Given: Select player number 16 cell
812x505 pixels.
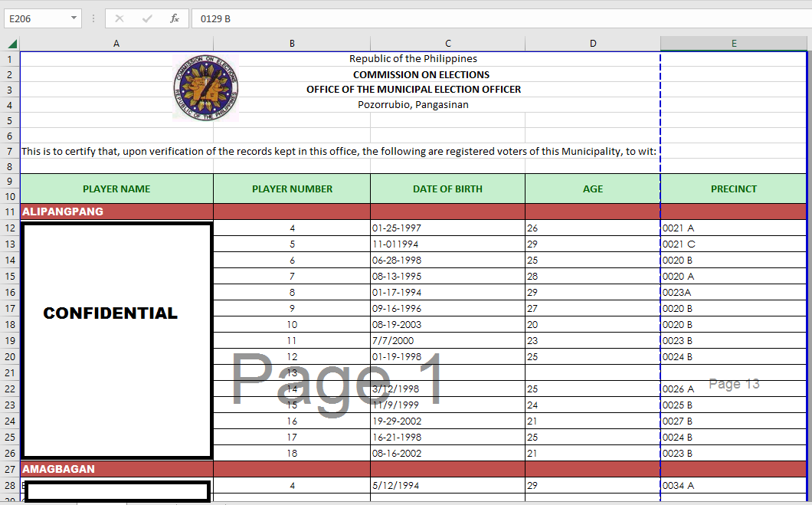Looking at the screenshot, I should [292, 421].
